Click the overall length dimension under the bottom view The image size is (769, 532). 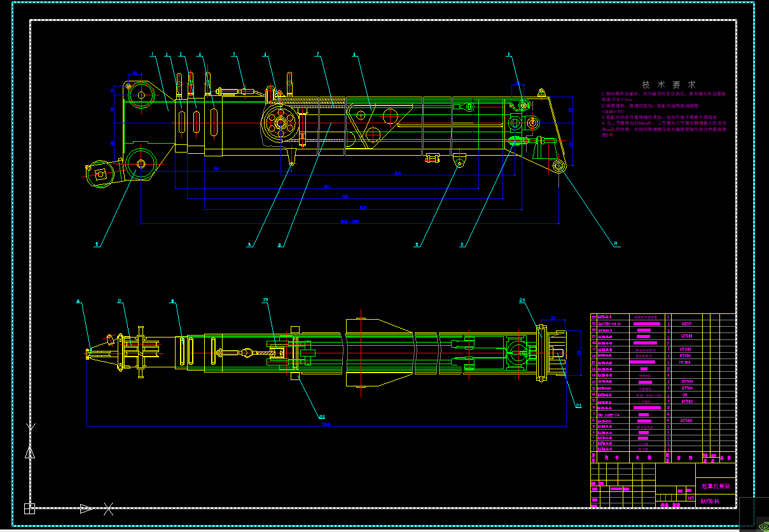326,425
